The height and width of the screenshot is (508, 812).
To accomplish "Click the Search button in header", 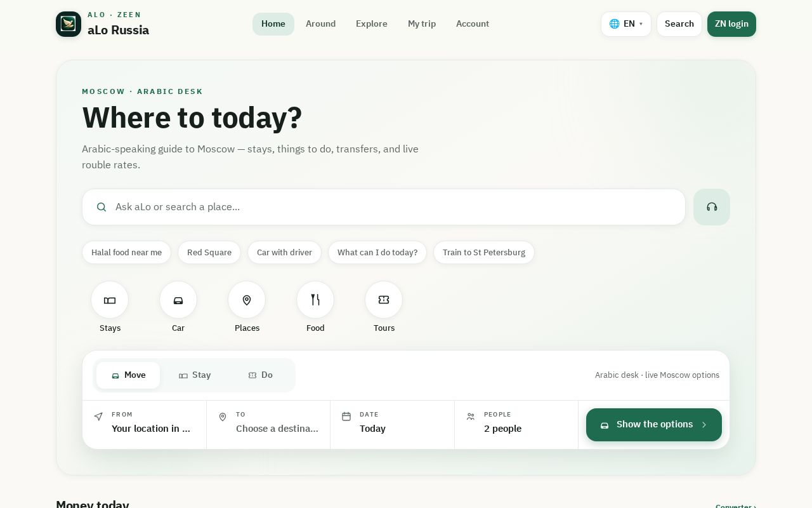I will pyautogui.click(x=679, y=24).
